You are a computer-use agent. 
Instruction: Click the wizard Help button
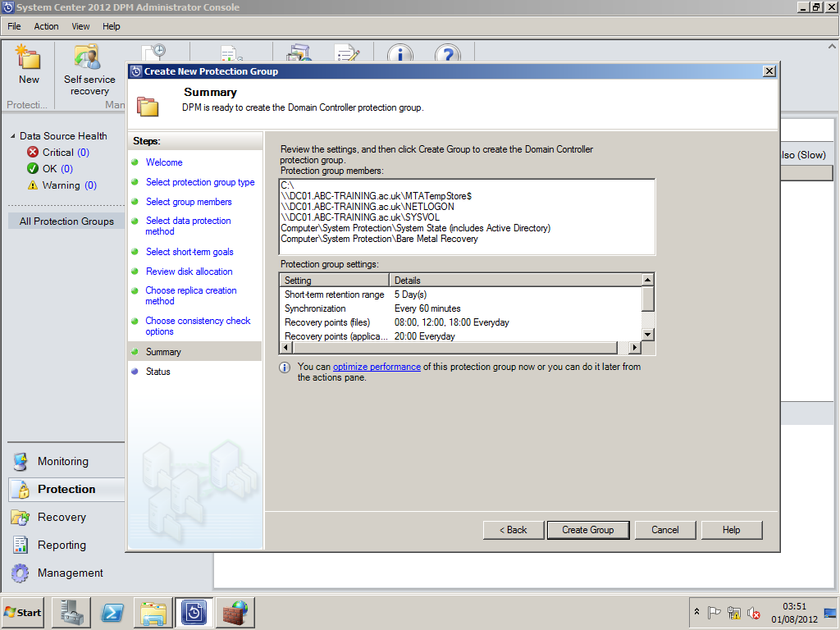(x=731, y=530)
